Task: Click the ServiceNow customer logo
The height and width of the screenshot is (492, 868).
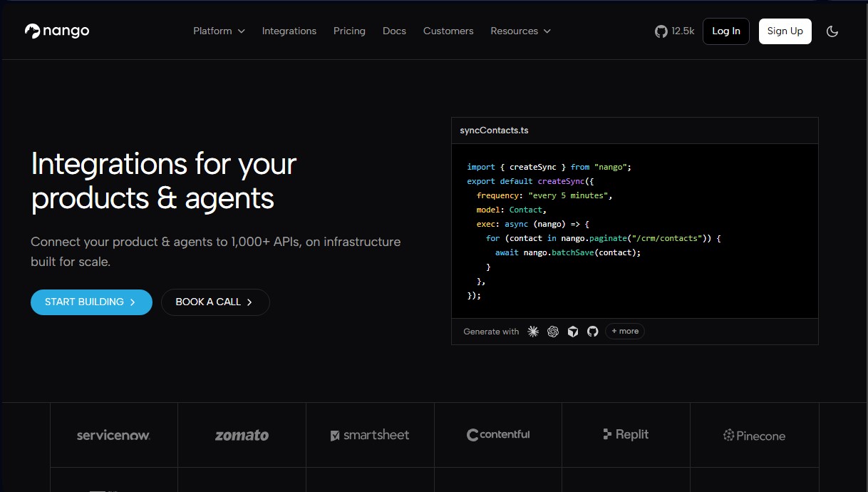Action: [x=113, y=435]
